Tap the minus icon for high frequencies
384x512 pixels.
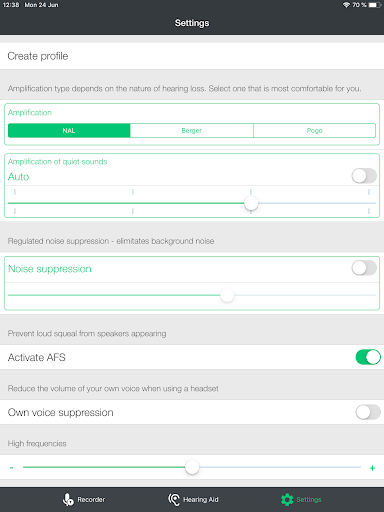[12, 468]
